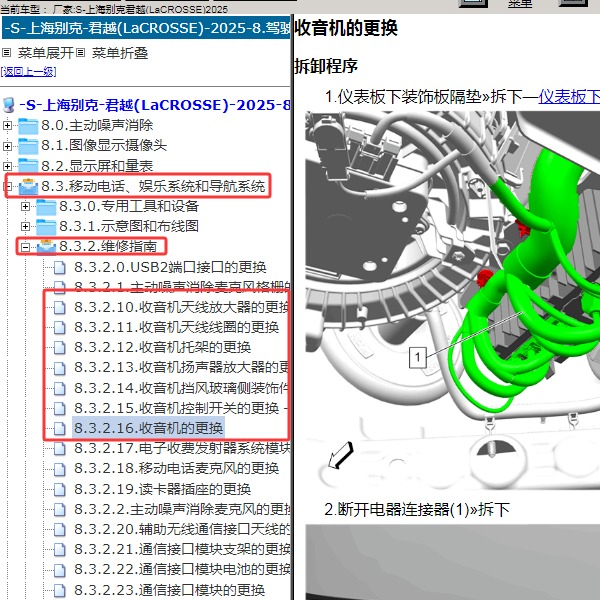600x600 pixels.
Task: Expand the 8.1 图像显示摄像头 folder node
Action: click(7, 146)
